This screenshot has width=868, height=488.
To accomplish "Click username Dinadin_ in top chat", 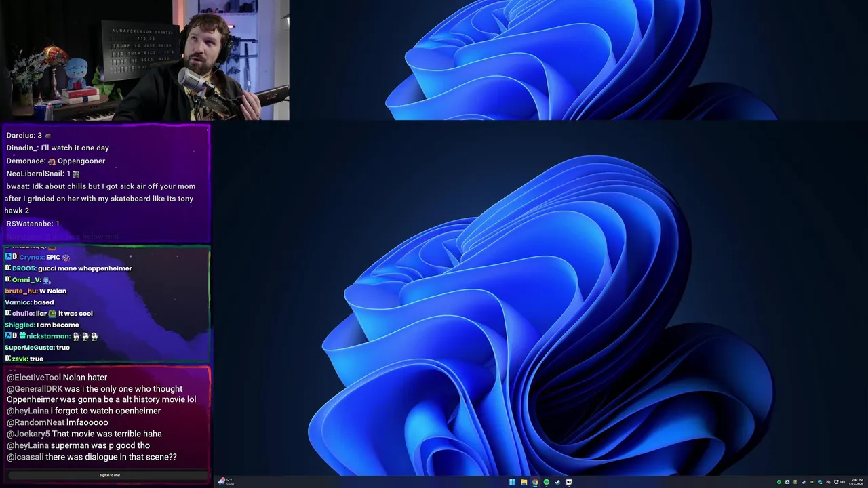I will (22, 148).
